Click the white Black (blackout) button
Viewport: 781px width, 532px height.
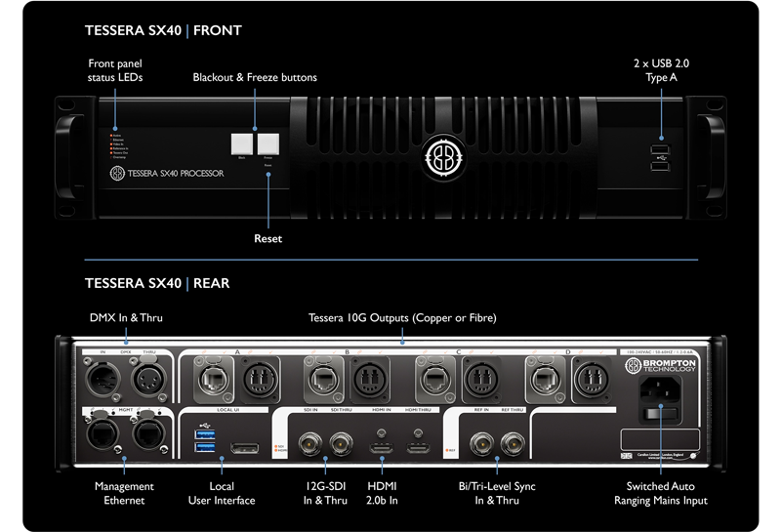pyautogui.click(x=242, y=143)
